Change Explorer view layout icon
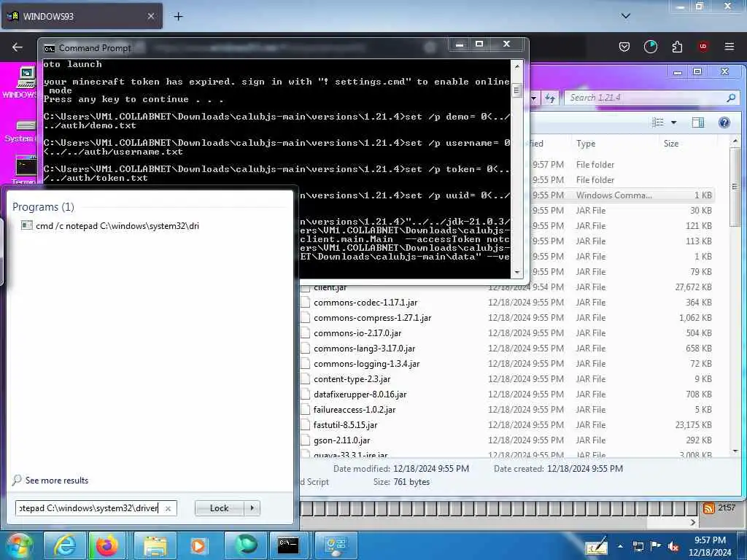 click(x=658, y=122)
